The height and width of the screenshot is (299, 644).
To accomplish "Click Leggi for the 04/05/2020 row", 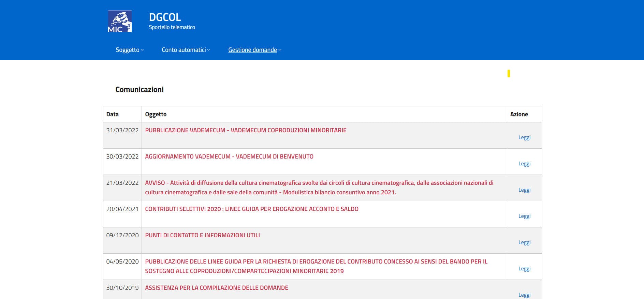I will coord(524,269).
